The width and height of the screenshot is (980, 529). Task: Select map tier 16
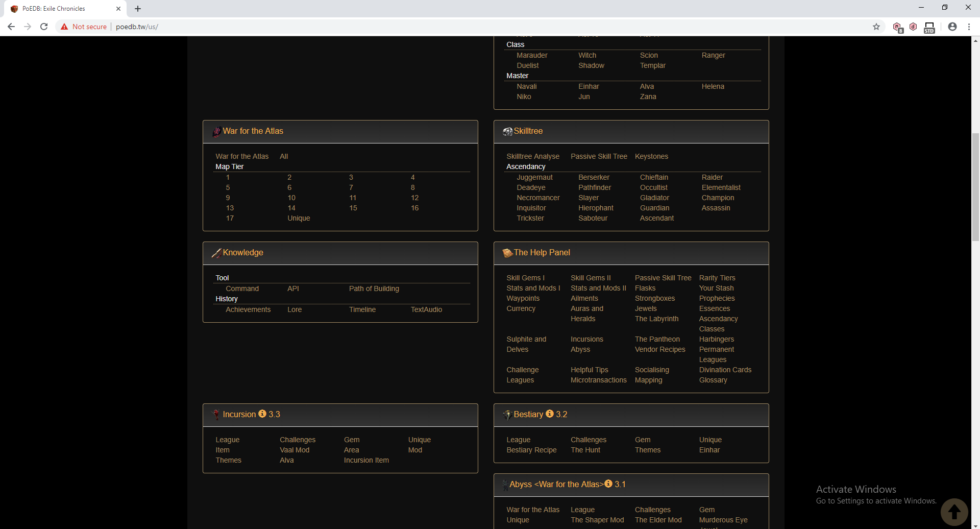[x=414, y=208]
